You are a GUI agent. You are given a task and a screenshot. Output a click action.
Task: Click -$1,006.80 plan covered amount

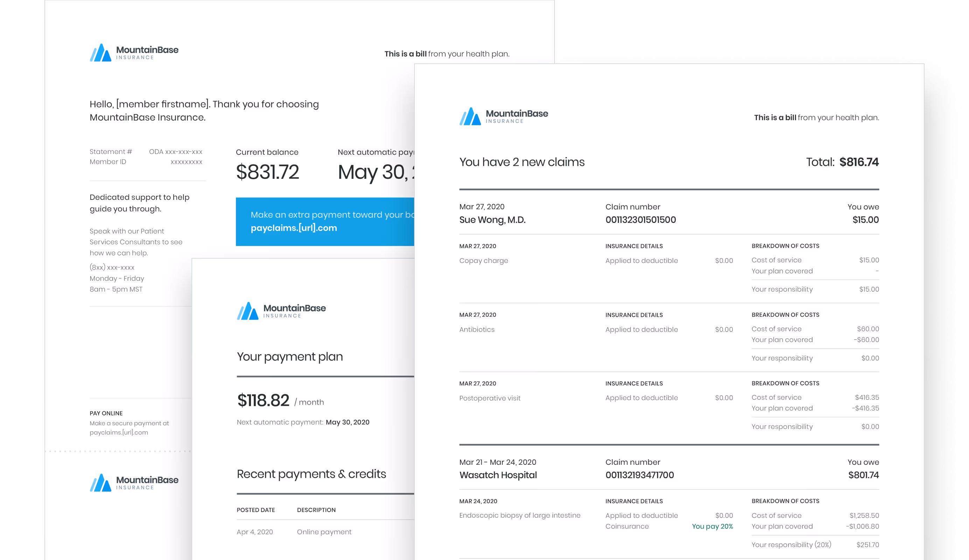863,526
